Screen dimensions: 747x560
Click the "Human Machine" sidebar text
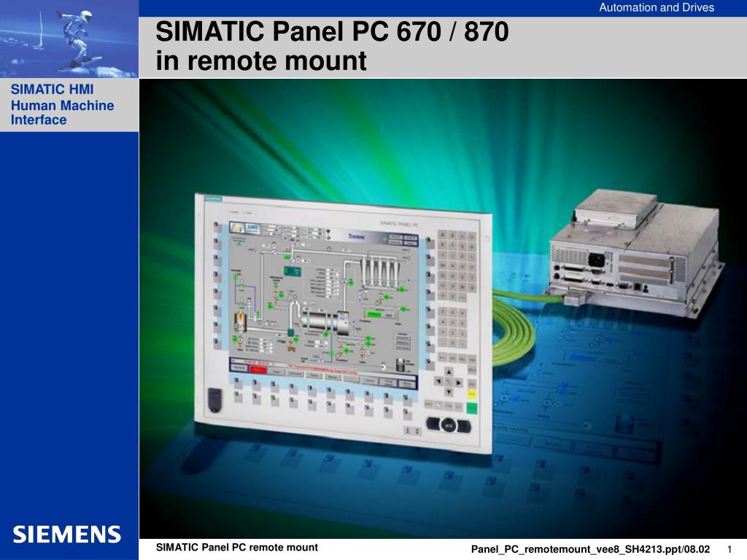(63, 105)
